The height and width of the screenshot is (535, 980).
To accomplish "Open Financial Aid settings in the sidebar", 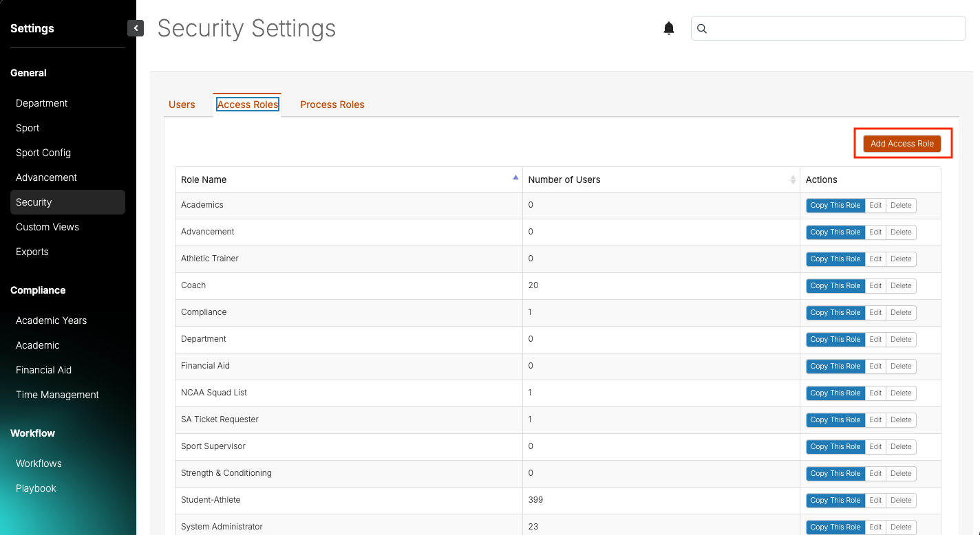I will tap(44, 370).
